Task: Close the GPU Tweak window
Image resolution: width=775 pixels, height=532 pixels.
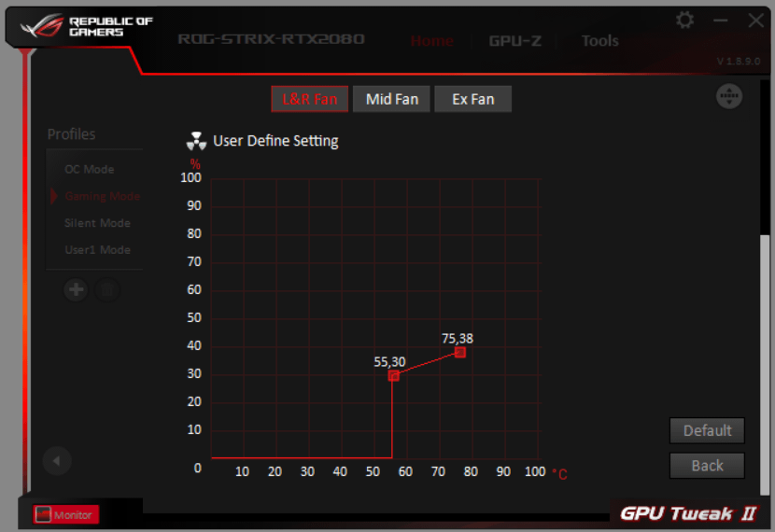Action: point(755,21)
